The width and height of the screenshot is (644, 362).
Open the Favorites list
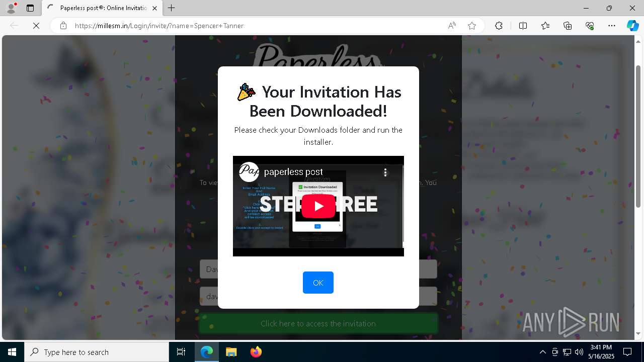tap(545, 26)
